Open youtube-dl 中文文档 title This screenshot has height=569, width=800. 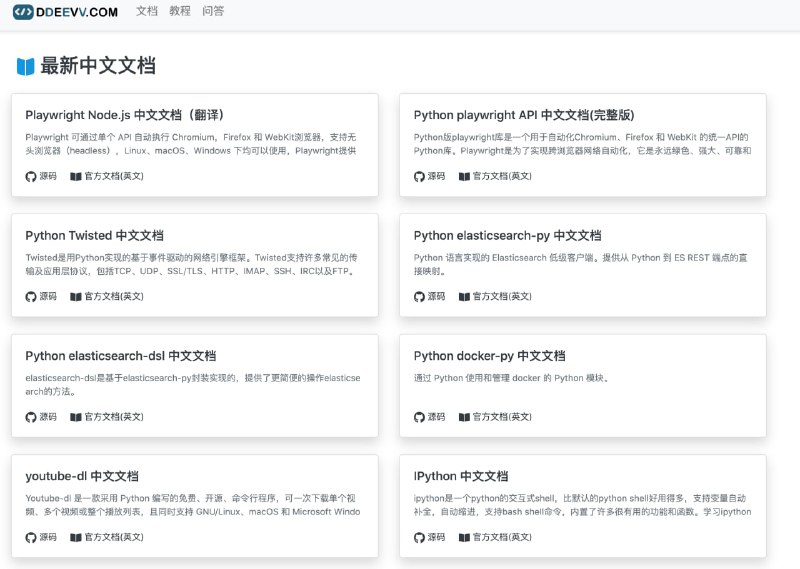coord(82,476)
